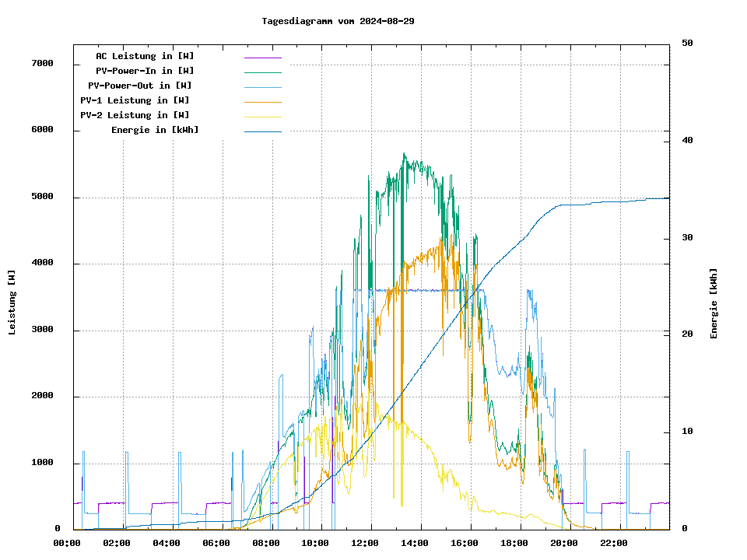This screenshot has height=560, width=747.
Task: Select the 'PV-1 Leistung in [W]' legend label
Action: point(135,100)
